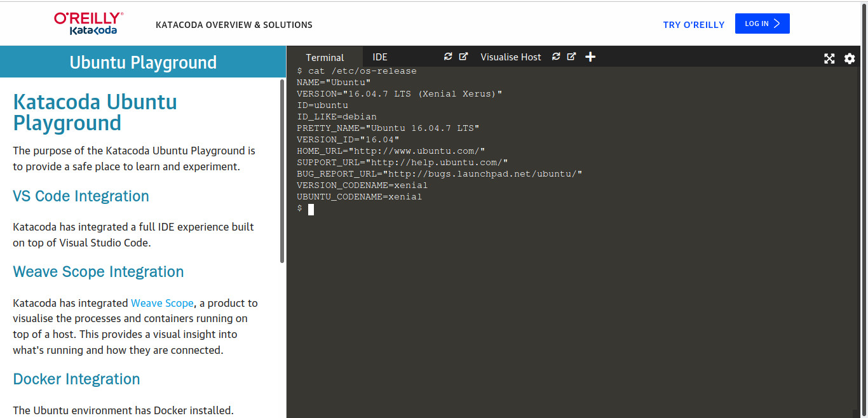Click the NAME="Ubuntu" output line
The height and width of the screenshot is (418, 868).
click(x=334, y=82)
